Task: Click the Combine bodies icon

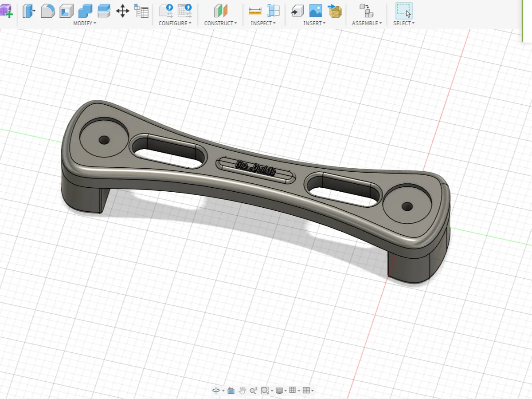Action: [85, 11]
